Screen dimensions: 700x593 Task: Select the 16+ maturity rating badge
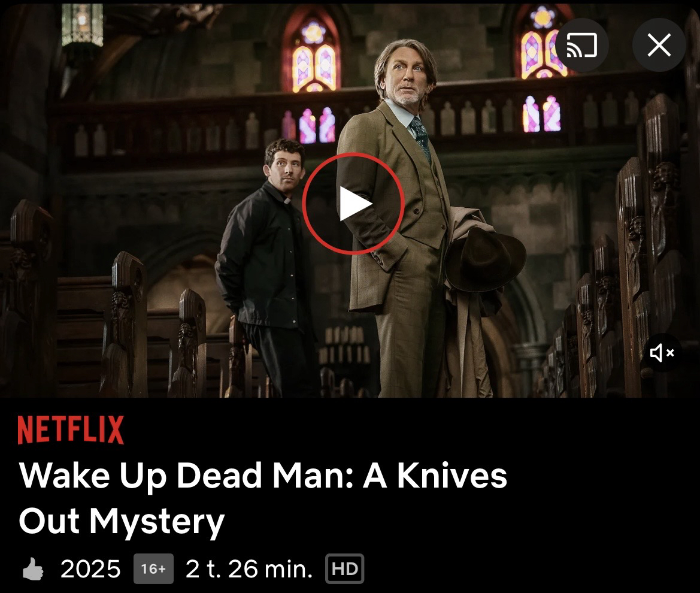[153, 569]
